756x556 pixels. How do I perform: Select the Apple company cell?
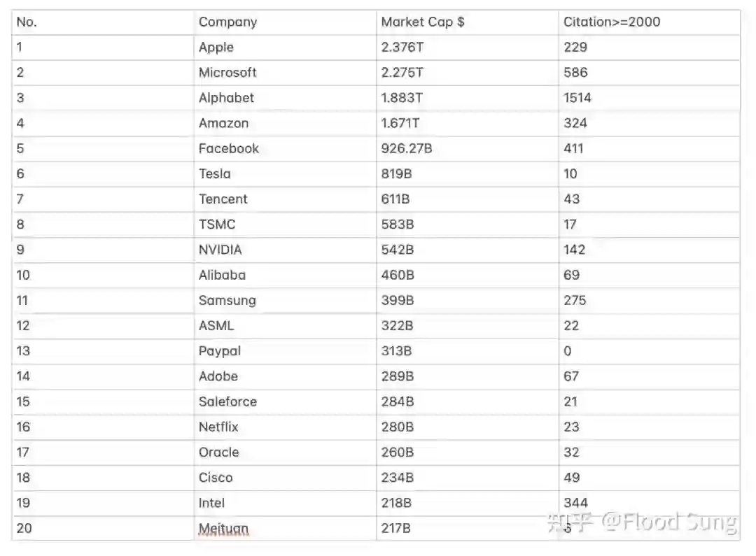216,48
